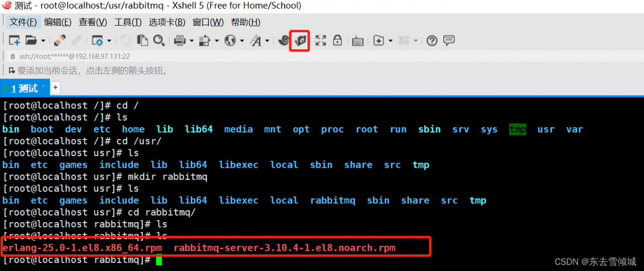This screenshot has width=644, height=271.
Task: Click the Disconnect icon
Action: [76, 41]
